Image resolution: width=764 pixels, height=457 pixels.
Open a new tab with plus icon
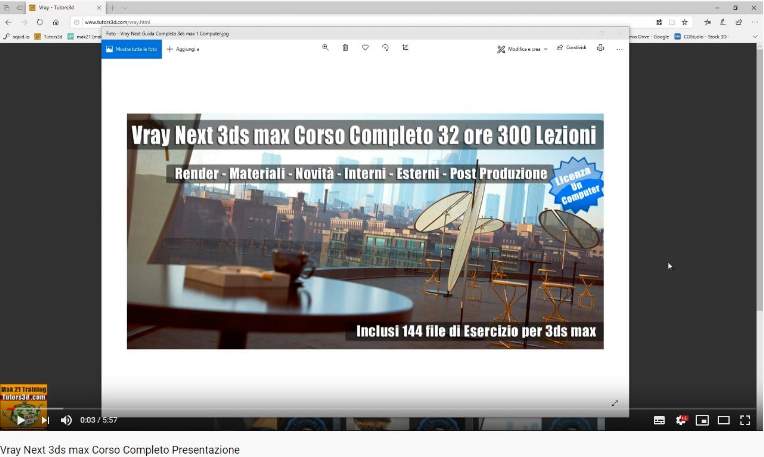point(112,8)
